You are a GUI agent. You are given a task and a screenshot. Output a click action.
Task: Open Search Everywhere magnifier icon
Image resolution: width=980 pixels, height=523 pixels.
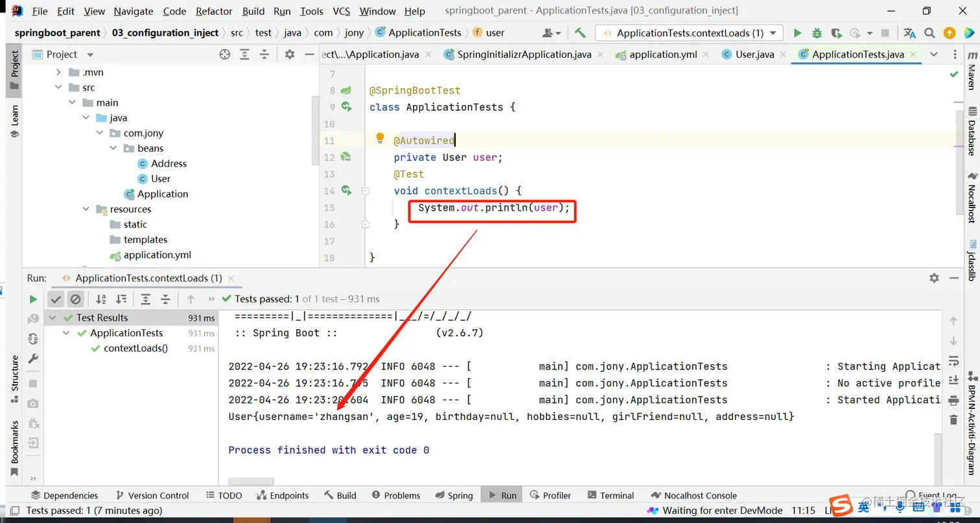coord(929,33)
